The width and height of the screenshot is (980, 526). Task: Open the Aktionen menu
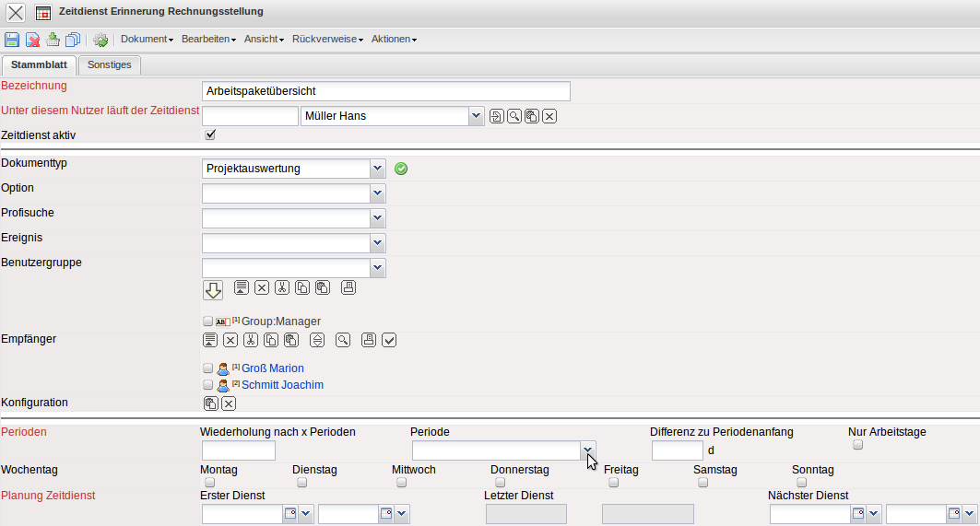[394, 40]
